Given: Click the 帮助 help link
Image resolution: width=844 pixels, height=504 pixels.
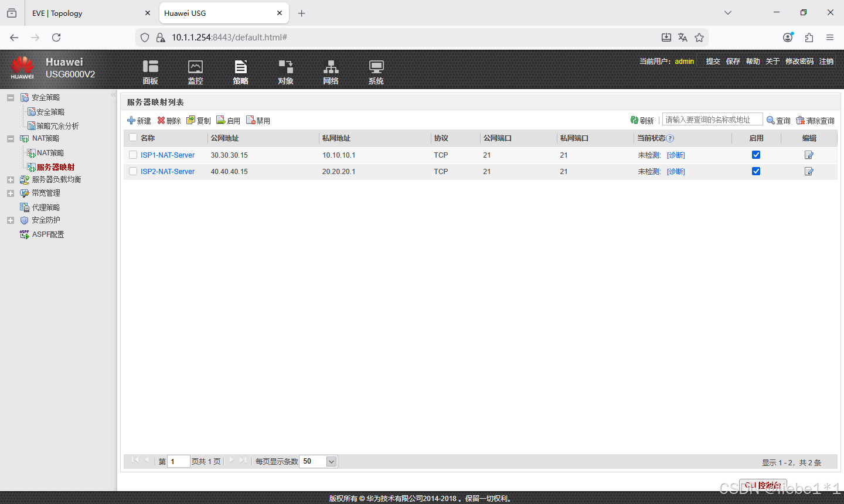Looking at the screenshot, I should 753,61.
